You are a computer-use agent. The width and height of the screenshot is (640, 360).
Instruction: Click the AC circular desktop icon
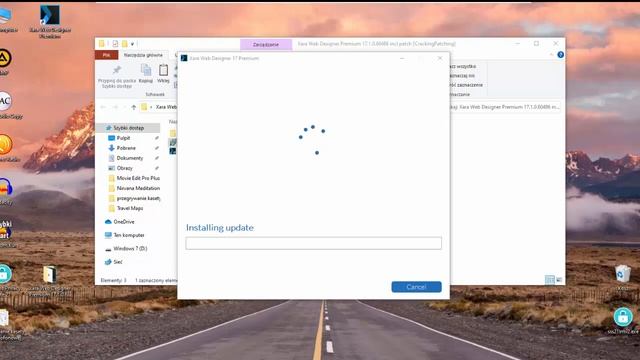5,101
